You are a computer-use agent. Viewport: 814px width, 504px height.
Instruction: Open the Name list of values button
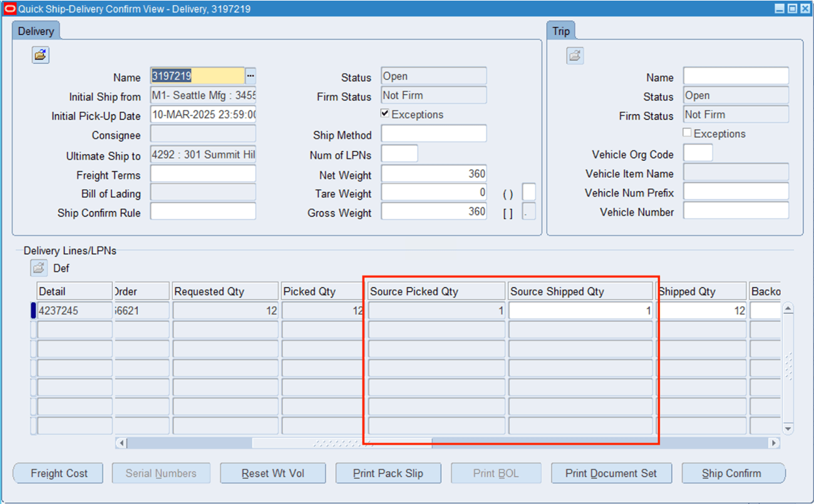[x=250, y=76]
